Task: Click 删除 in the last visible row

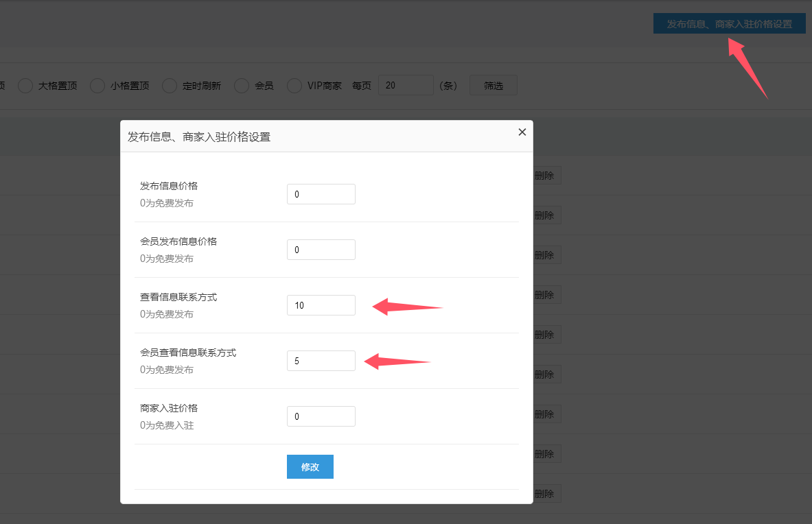Action: [x=546, y=494]
